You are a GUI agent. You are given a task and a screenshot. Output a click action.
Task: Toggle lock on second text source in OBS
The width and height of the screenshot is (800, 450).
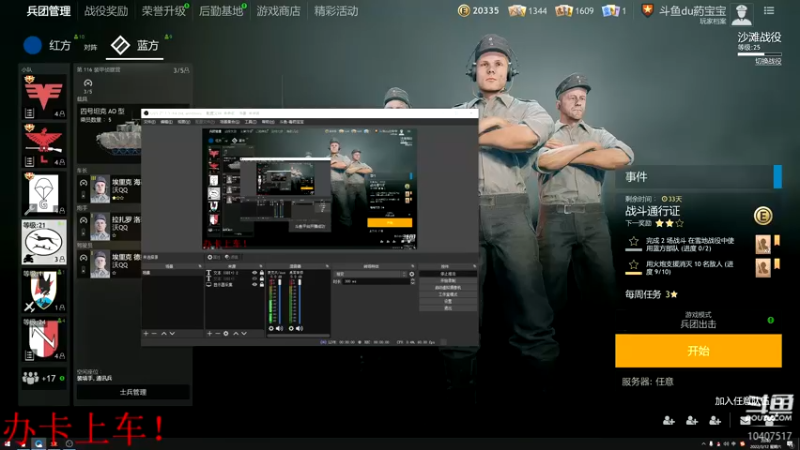pos(262,279)
